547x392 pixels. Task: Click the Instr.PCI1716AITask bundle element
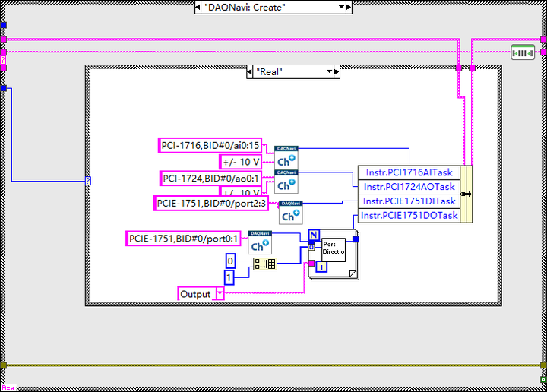[x=409, y=172]
